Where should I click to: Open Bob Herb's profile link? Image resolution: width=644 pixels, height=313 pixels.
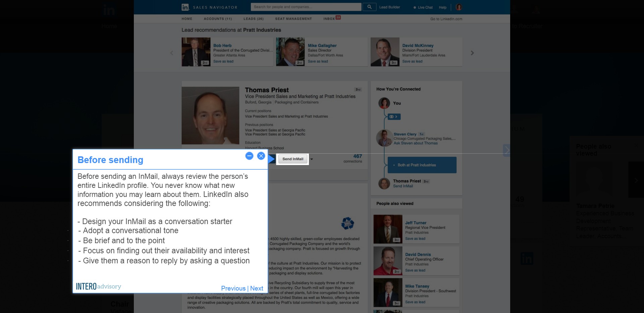(x=222, y=46)
